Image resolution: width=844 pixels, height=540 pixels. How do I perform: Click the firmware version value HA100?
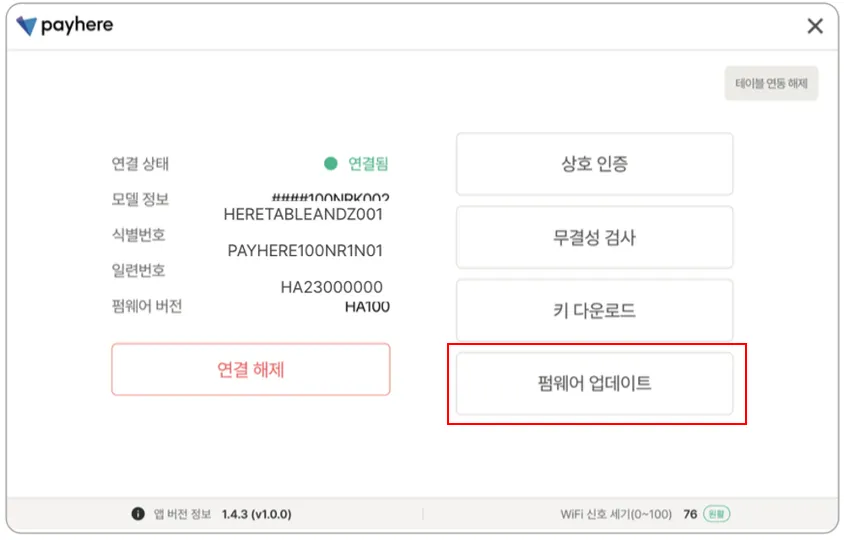coord(367,307)
